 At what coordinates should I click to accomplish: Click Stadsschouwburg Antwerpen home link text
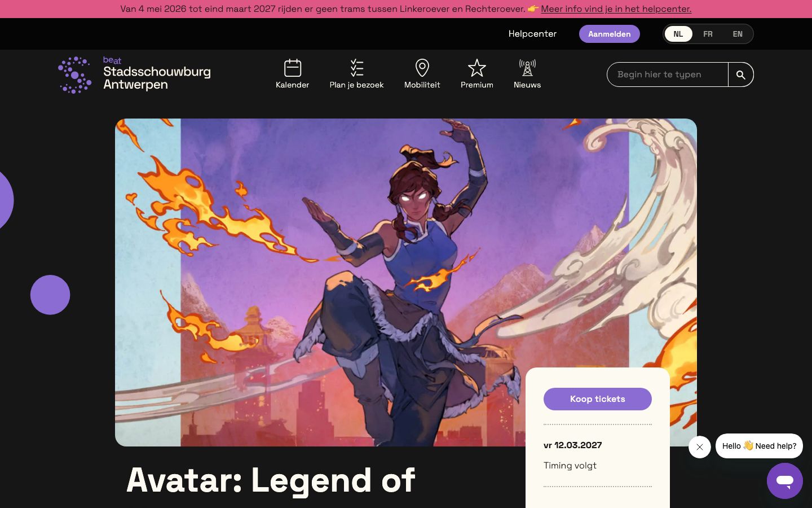coord(157,78)
